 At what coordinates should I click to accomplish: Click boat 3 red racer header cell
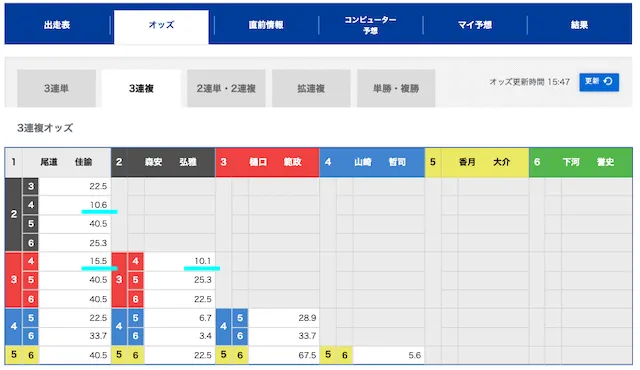click(x=267, y=162)
